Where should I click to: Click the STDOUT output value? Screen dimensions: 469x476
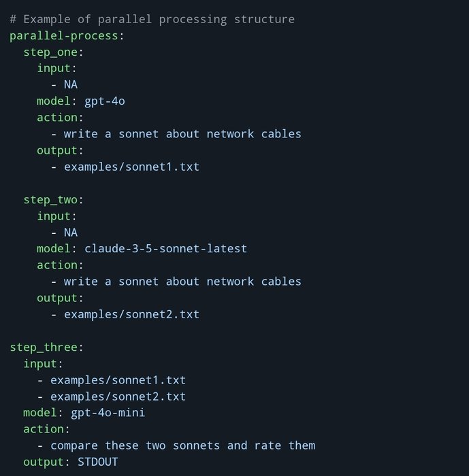click(x=97, y=462)
